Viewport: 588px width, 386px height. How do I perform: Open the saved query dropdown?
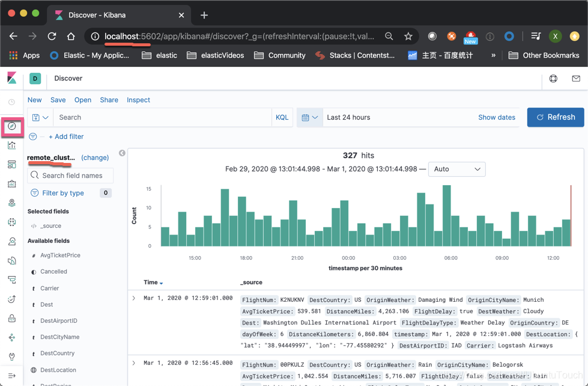(x=40, y=117)
